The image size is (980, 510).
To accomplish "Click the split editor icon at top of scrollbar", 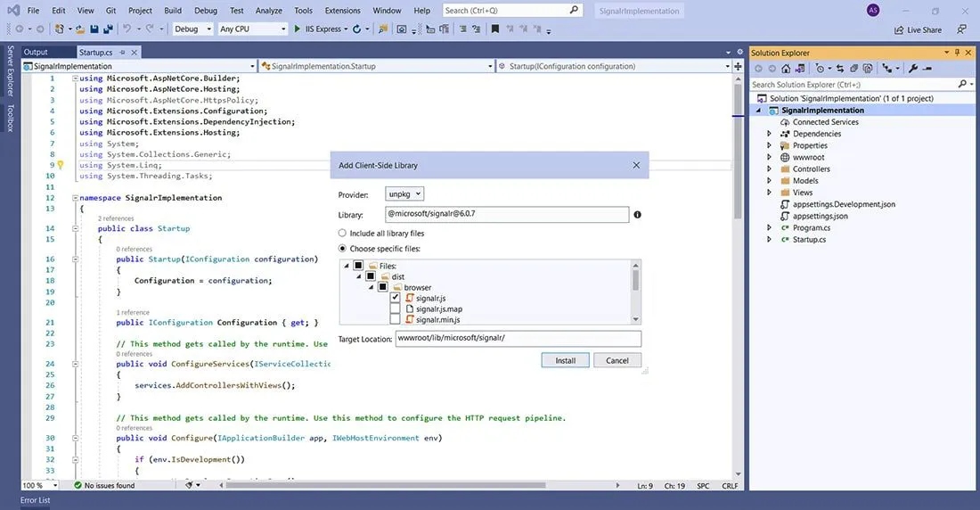I will coord(739,66).
